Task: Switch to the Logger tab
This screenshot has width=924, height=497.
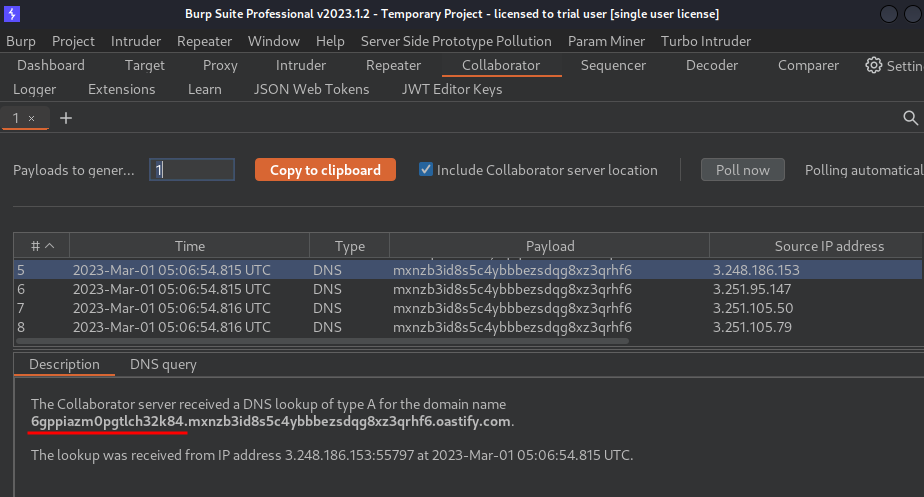Action: click(x=35, y=90)
